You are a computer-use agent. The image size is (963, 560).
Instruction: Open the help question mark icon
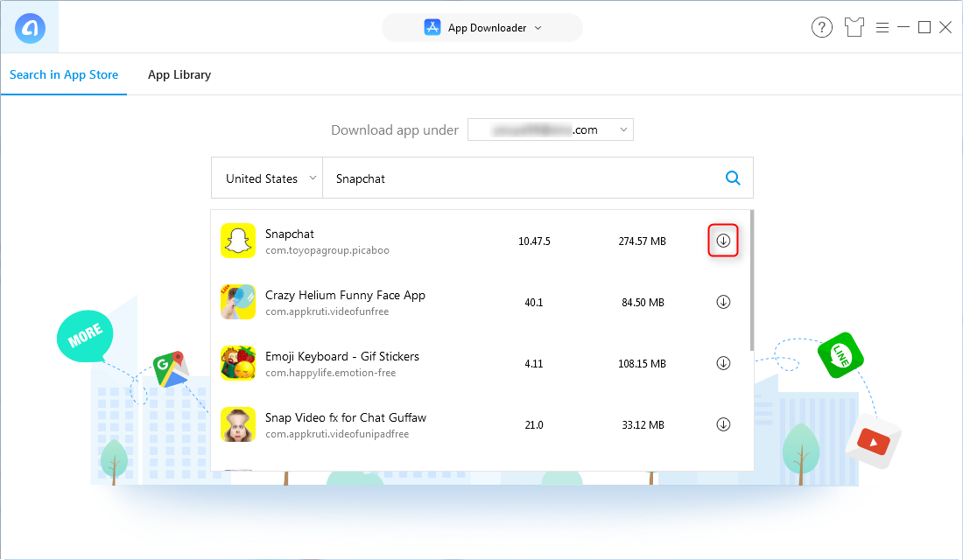point(822,28)
